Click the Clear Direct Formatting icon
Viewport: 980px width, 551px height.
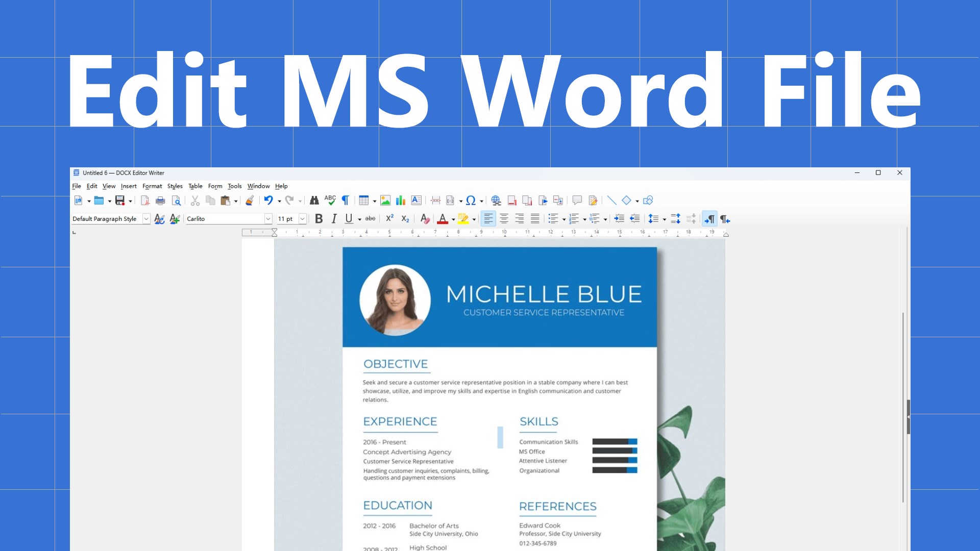tap(425, 219)
